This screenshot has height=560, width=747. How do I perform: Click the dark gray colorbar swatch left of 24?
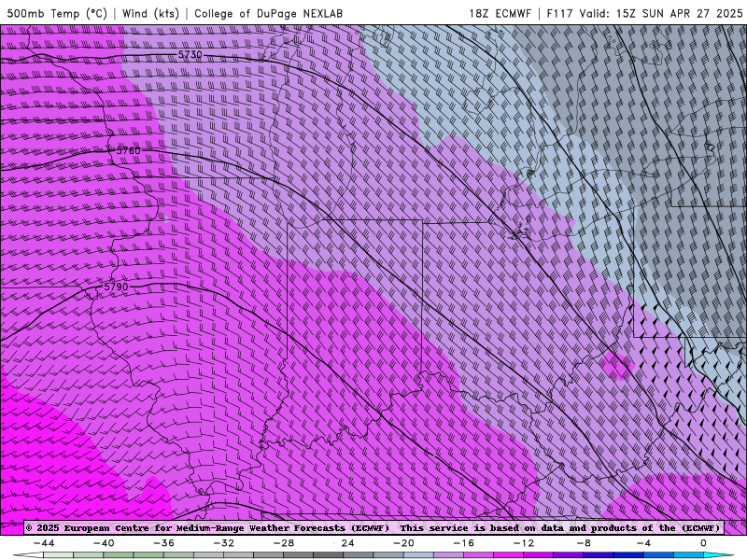(329, 555)
